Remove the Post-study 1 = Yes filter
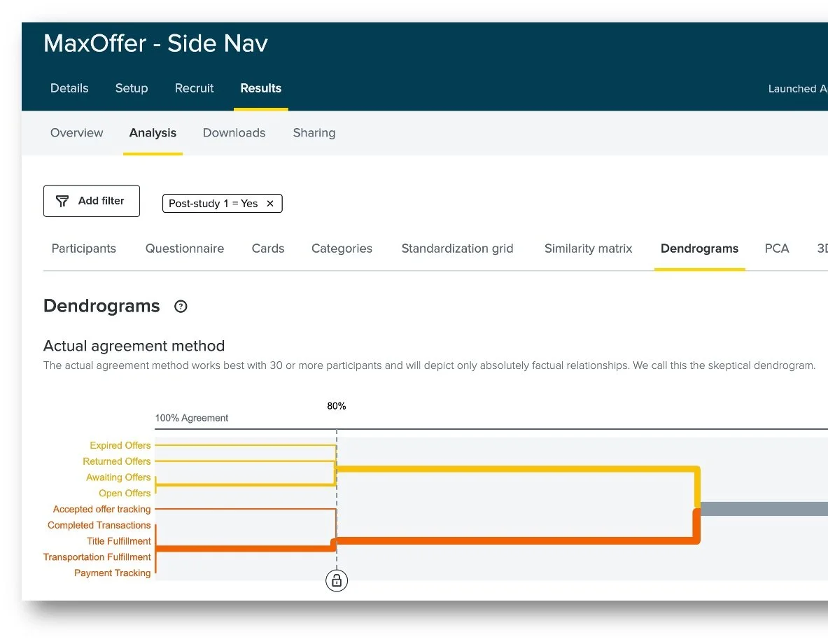Viewport: 828px width, 644px height. point(270,204)
